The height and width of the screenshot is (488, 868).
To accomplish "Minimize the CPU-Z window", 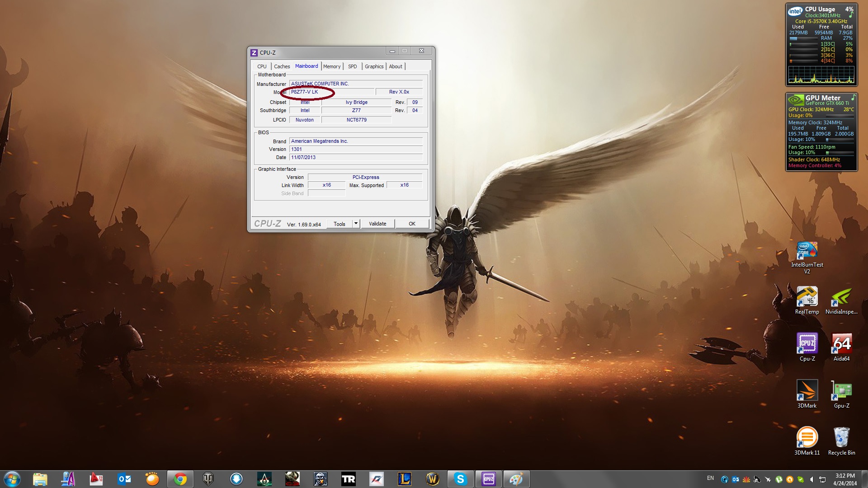I will click(392, 51).
